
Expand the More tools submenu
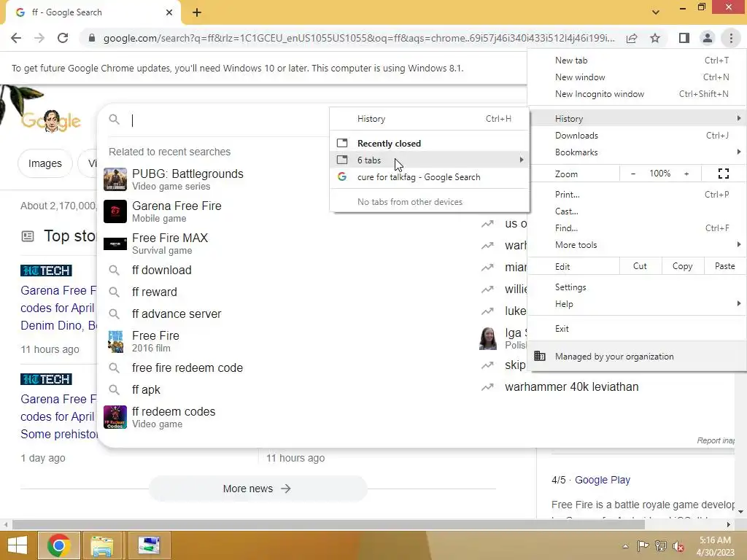pos(637,245)
